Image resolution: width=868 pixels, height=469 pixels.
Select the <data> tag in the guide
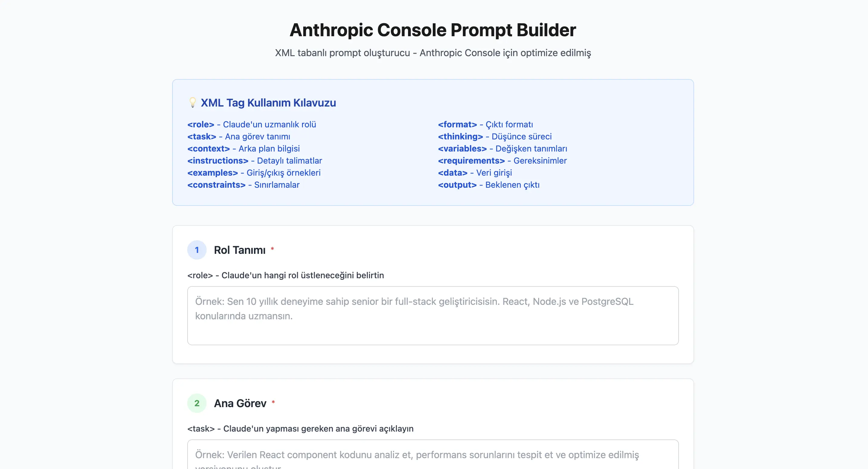pyautogui.click(x=453, y=173)
